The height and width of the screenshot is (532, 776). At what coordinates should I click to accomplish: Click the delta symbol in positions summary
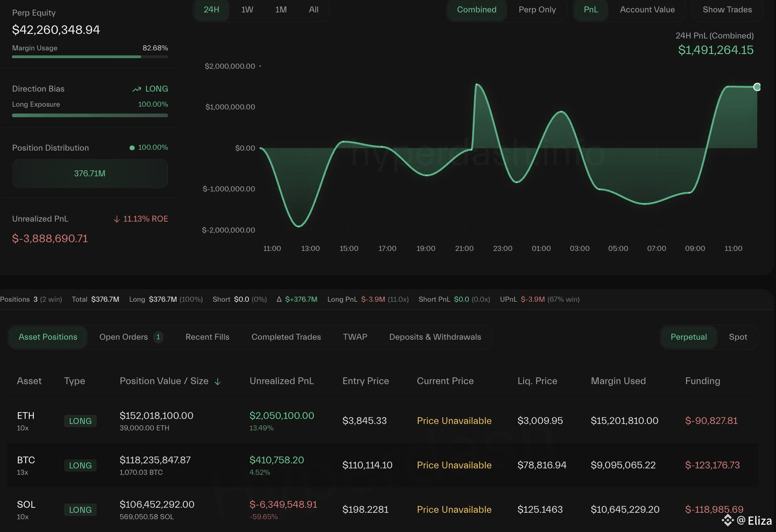pos(279,299)
